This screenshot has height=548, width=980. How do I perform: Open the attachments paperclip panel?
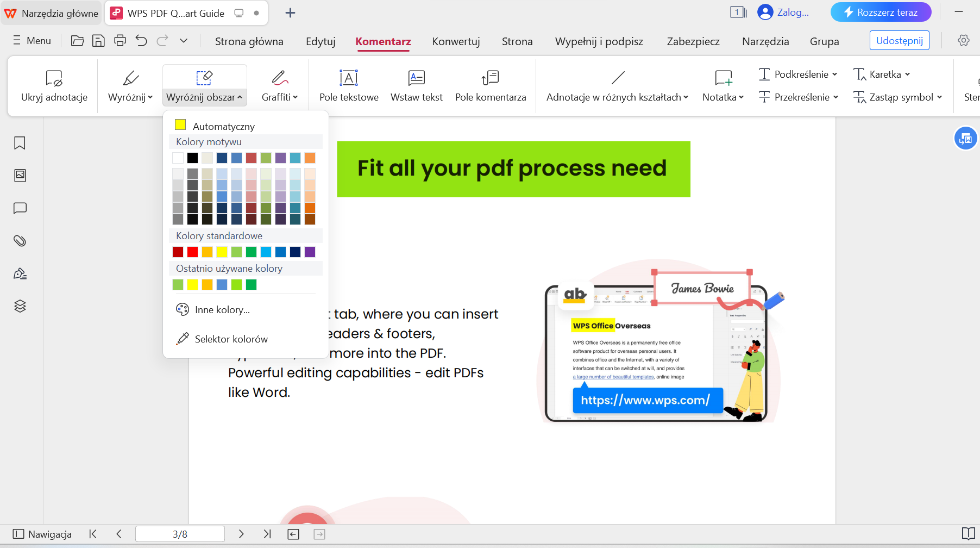tap(20, 241)
